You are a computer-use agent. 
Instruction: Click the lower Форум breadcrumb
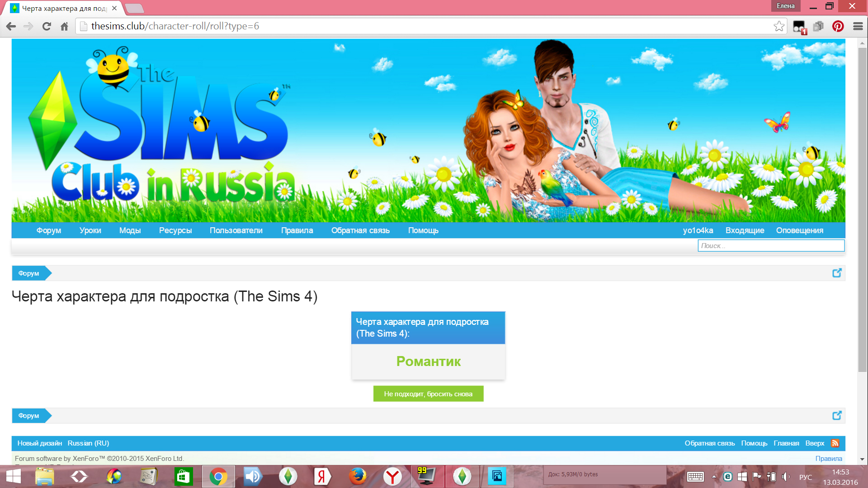29,416
